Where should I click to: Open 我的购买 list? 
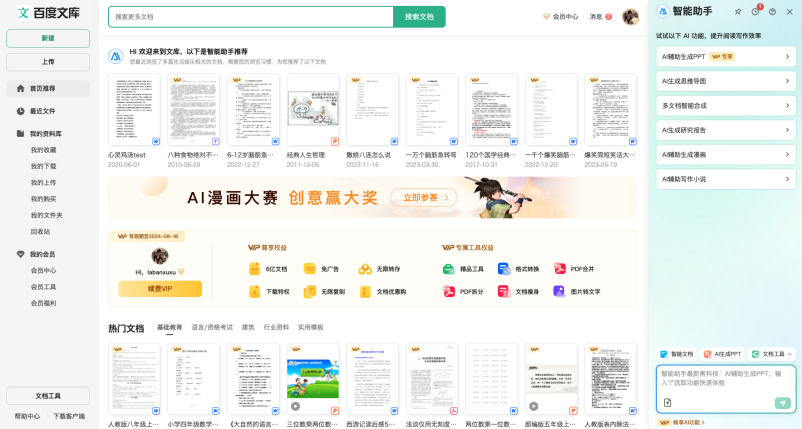(x=43, y=199)
